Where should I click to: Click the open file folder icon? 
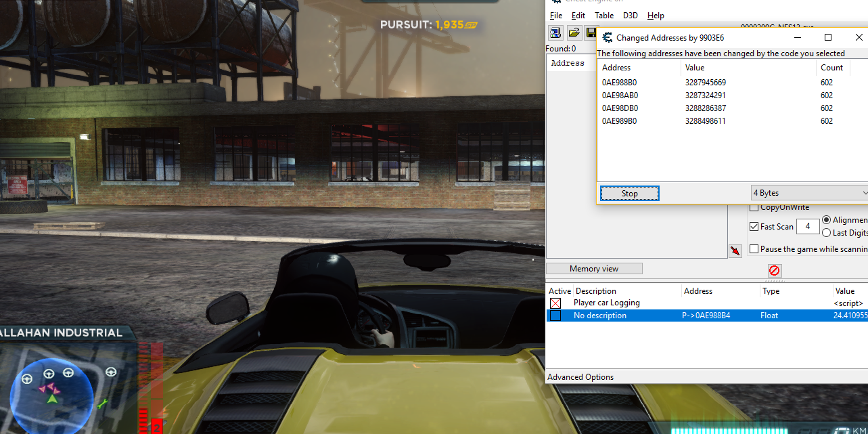(x=574, y=32)
